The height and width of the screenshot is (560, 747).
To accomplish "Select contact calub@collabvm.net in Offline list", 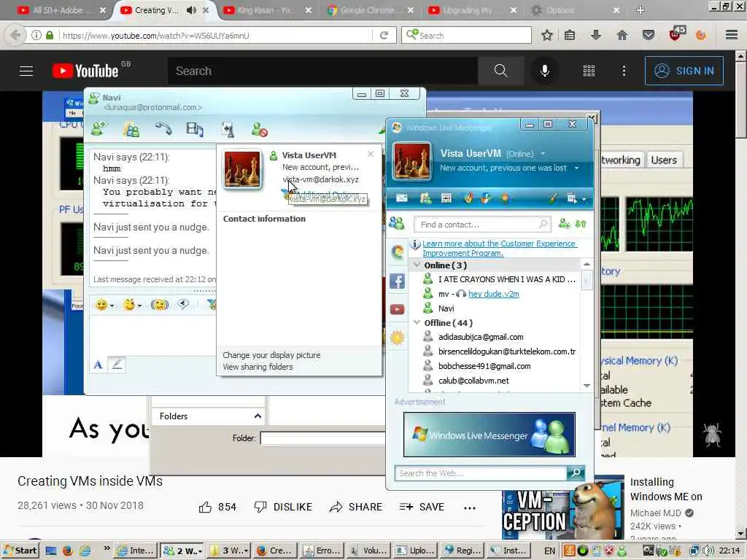I will click(x=473, y=381).
